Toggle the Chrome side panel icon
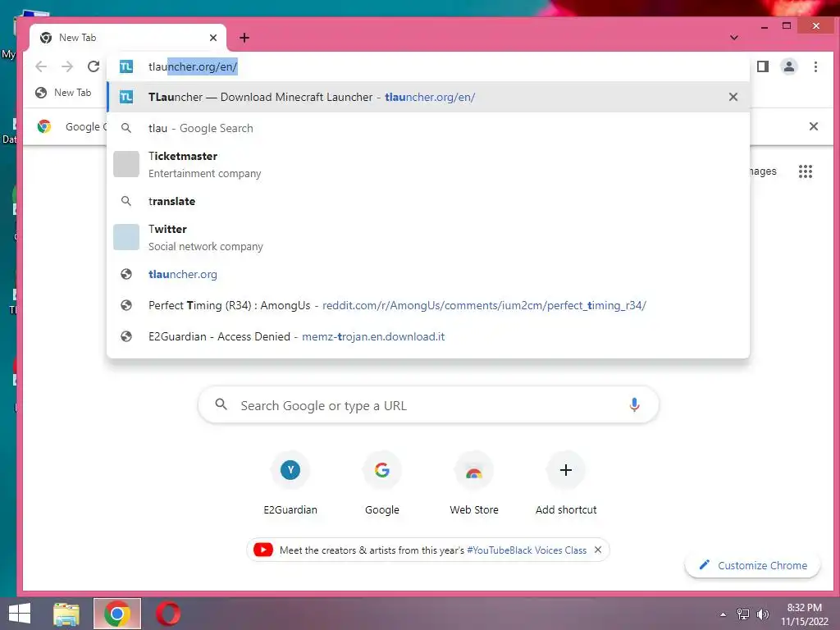This screenshot has height=630, width=840. coord(763,66)
